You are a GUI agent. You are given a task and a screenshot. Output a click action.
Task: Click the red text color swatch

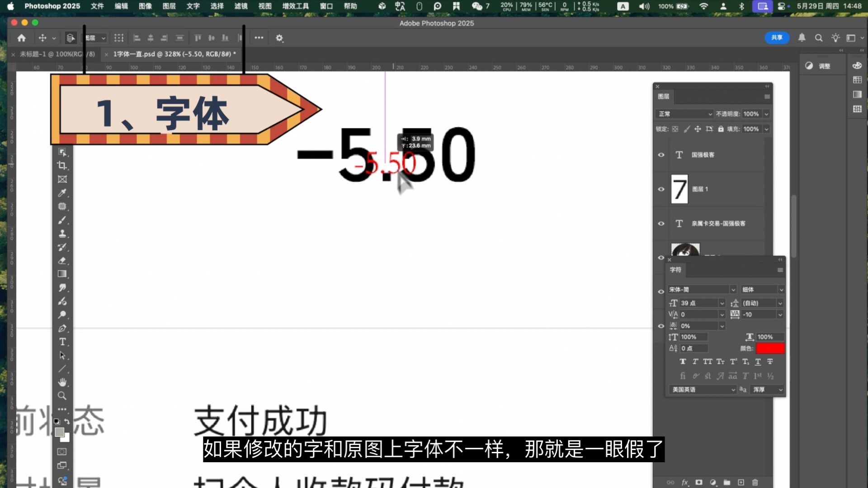[770, 348]
